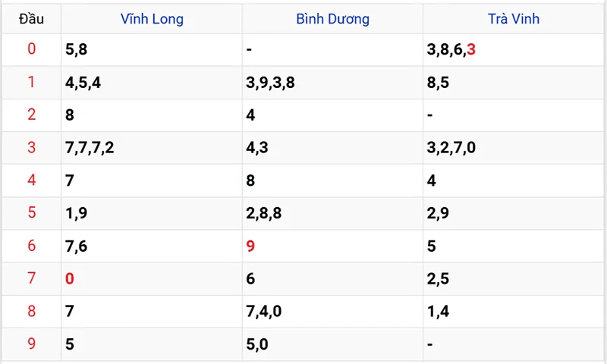The width and height of the screenshot is (607, 364).
Task: Click the red row label 5 in Đầu column
Action: pos(31,213)
